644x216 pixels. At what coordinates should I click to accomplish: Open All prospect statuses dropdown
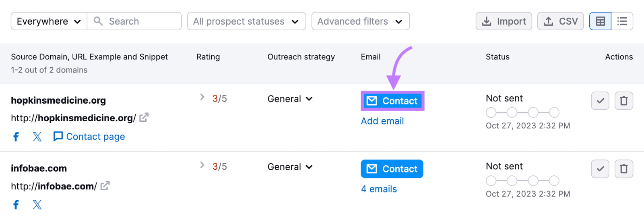[x=246, y=21]
